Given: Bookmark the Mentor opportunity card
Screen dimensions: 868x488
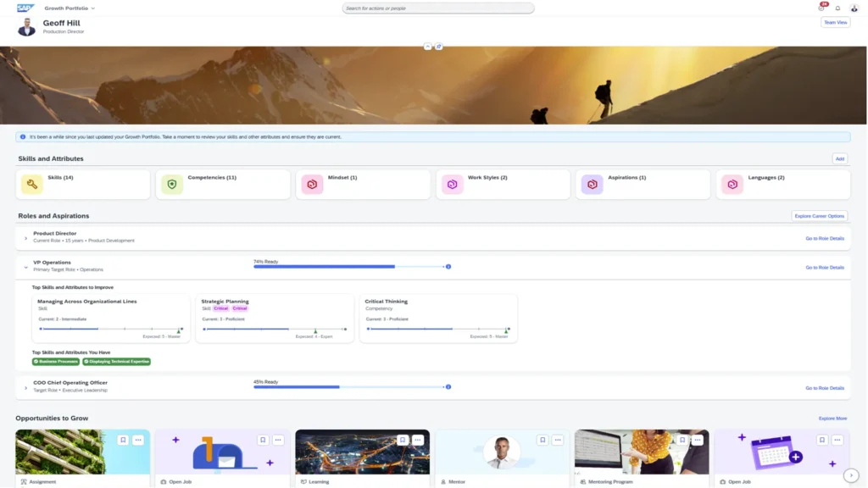Looking at the screenshot, I should tap(542, 440).
